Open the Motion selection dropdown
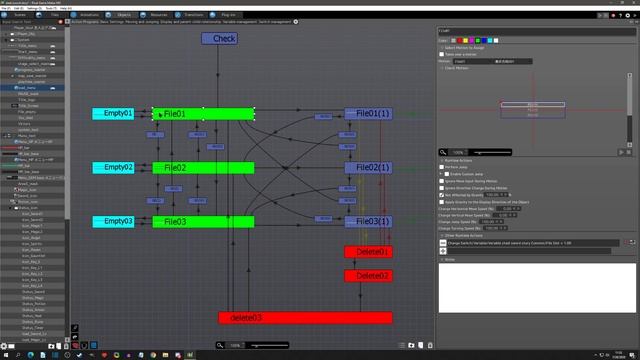This screenshot has height=360, width=640. pyautogui.click(x=493, y=61)
